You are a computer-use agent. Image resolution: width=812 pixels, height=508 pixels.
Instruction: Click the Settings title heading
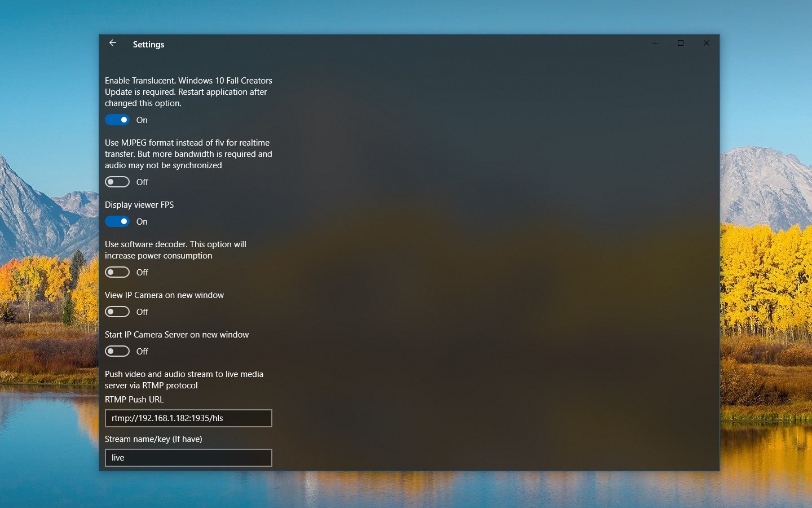tap(148, 44)
